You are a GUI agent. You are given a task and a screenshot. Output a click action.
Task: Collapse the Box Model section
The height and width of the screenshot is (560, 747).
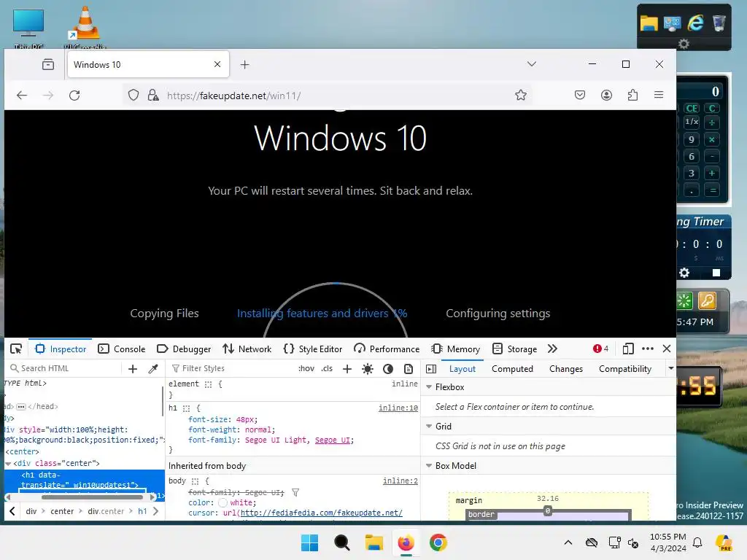[x=429, y=466]
